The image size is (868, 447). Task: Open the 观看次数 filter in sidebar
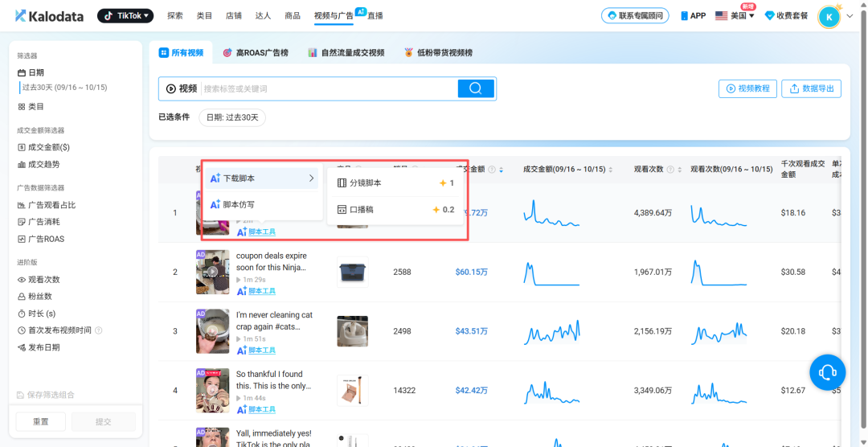point(39,280)
